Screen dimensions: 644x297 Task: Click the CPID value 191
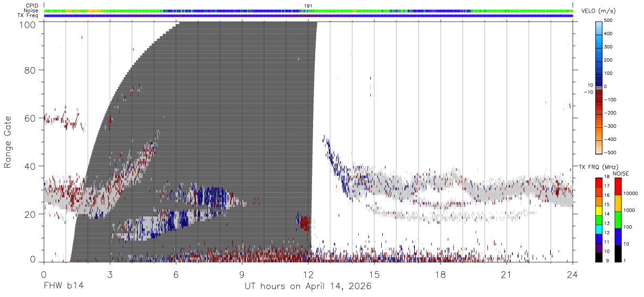pyautogui.click(x=308, y=6)
